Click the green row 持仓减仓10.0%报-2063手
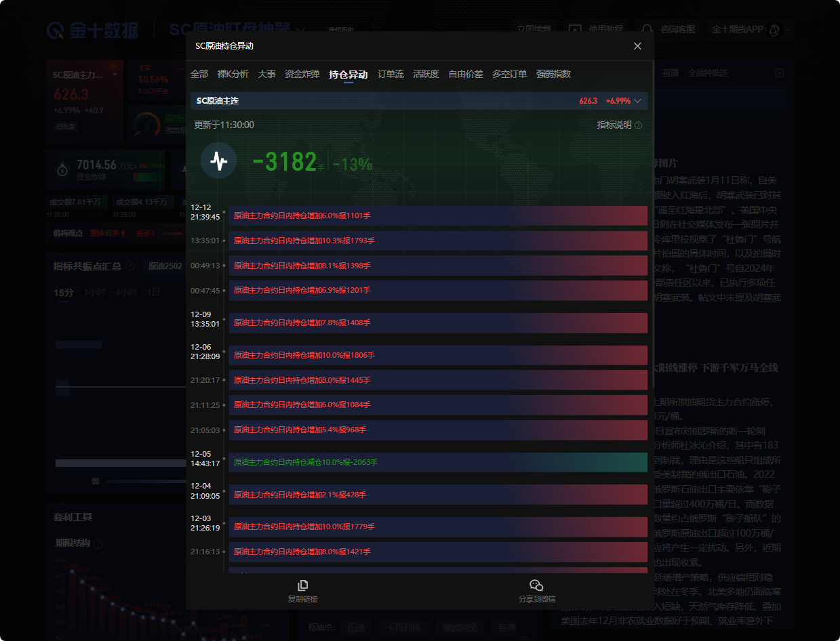 tap(438, 462)
